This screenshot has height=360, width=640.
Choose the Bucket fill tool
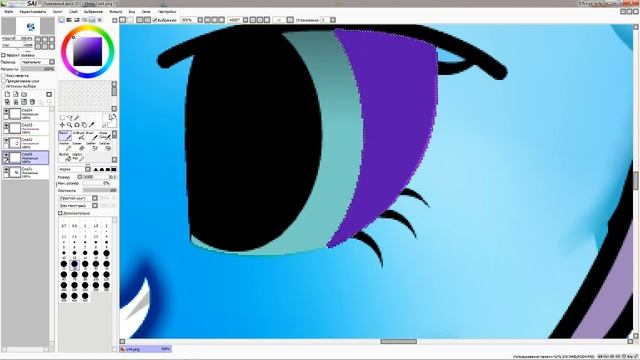pos(65,157)
